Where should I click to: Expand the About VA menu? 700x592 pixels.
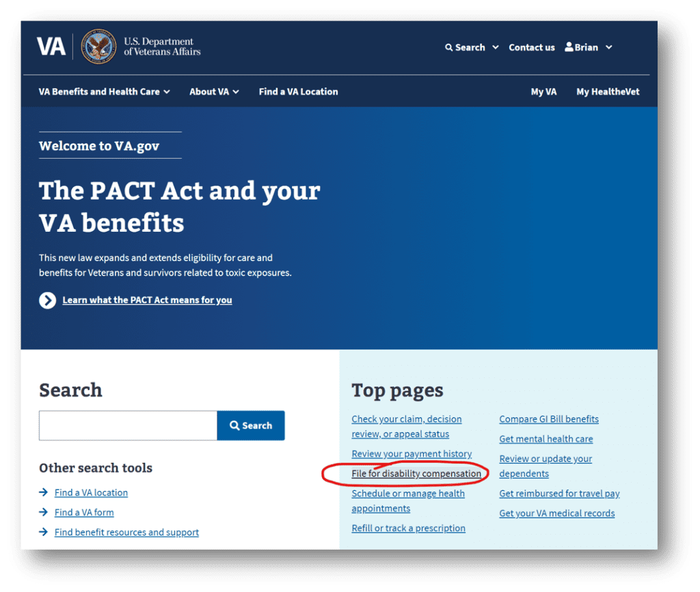click(214, 92)
